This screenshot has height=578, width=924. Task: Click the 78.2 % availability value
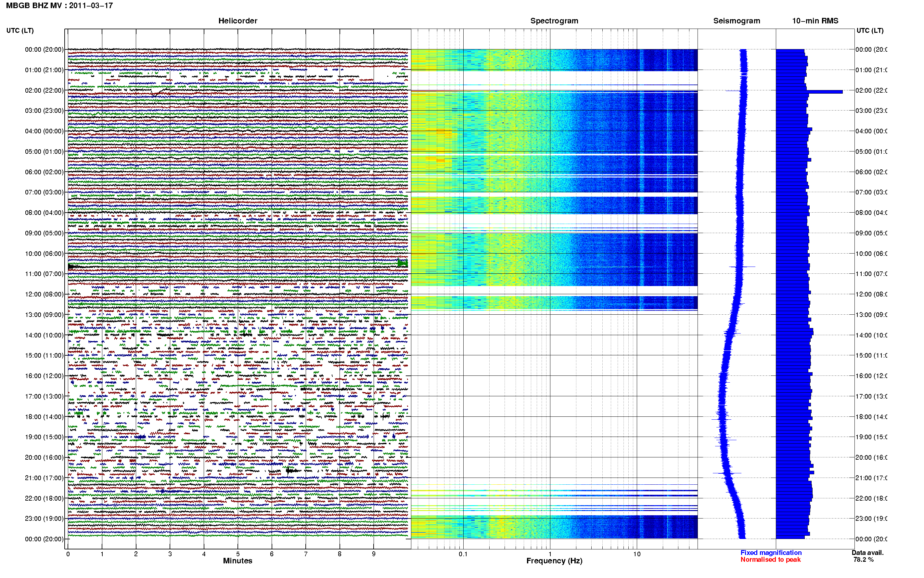click(x=863, y=560)
